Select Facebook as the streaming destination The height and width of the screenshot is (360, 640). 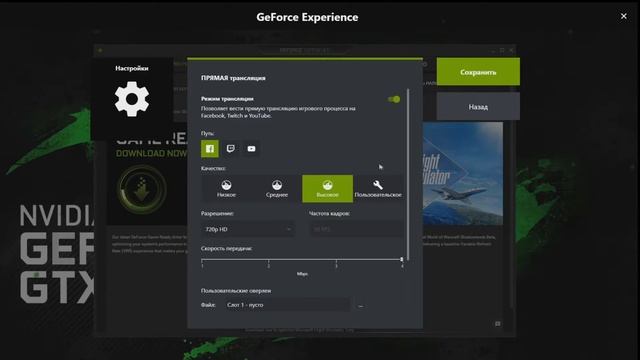point(210,149)
